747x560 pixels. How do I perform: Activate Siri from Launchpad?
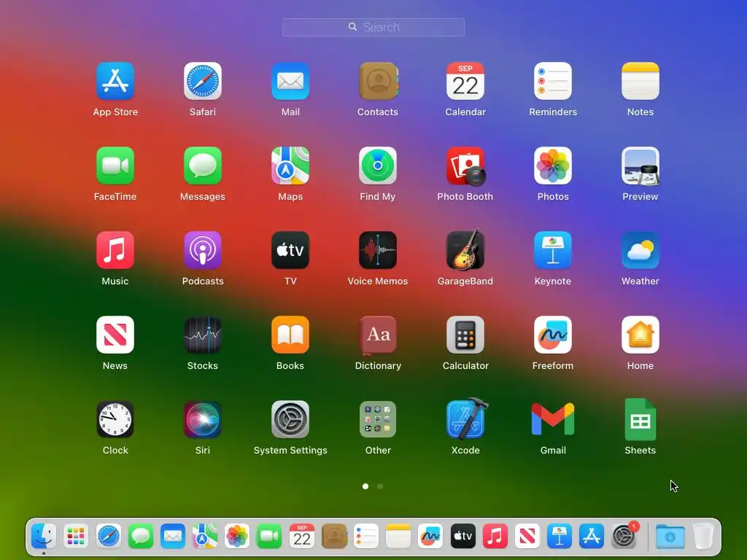point(203,419)
